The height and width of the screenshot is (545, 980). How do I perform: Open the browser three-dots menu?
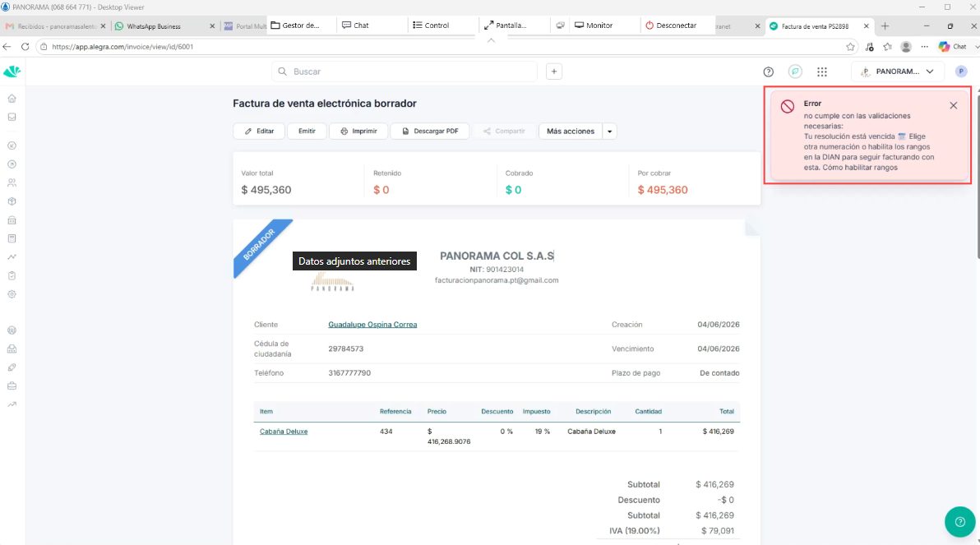click(x=924, y=47)
